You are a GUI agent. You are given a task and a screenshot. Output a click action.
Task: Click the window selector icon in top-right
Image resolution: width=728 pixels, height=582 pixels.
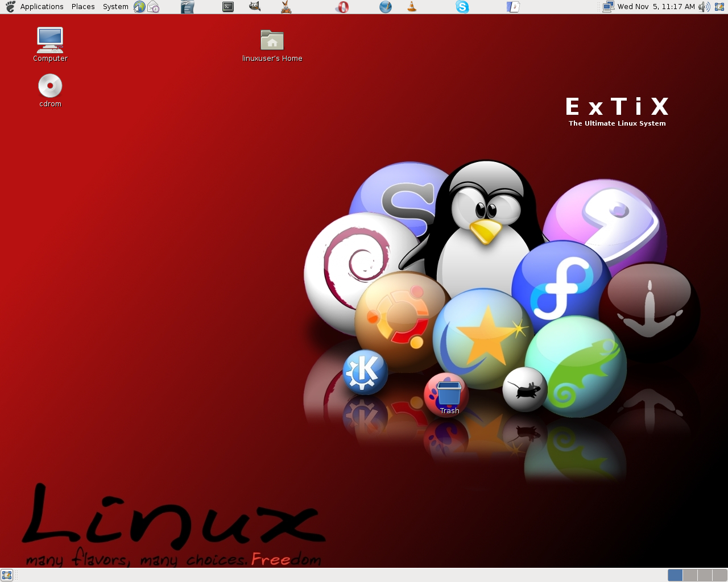tap(719, 7)
